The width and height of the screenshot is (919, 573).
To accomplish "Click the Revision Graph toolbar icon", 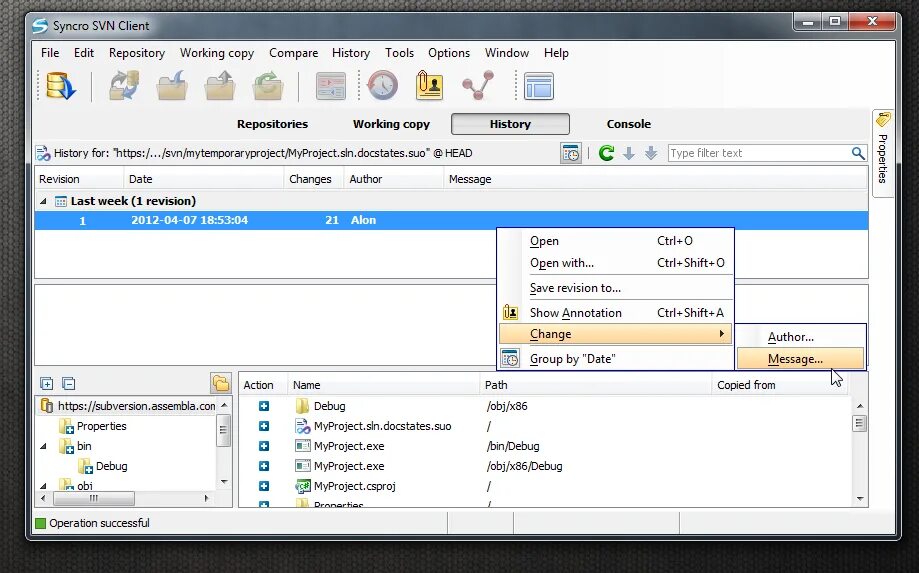I will pos(478,86).
